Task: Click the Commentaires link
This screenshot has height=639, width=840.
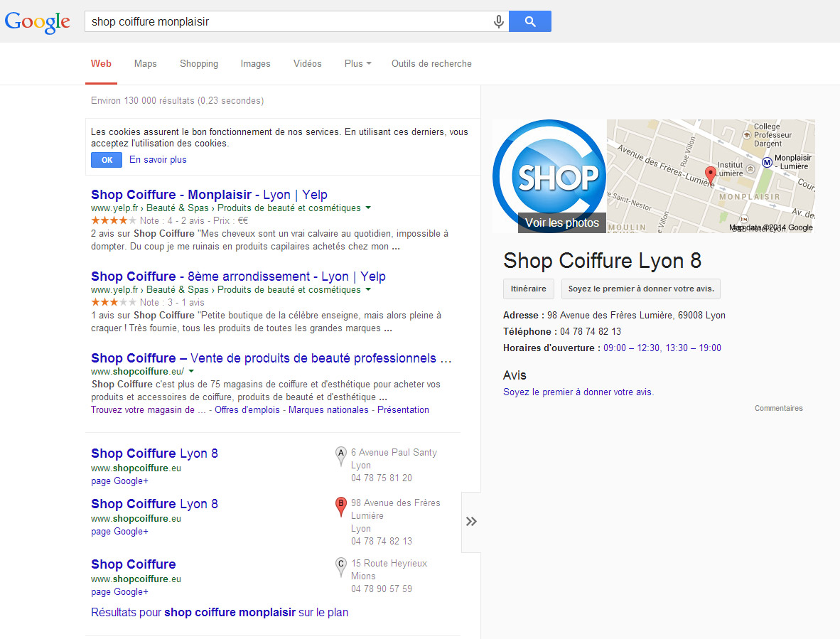Action: click(x=778, y=408)
